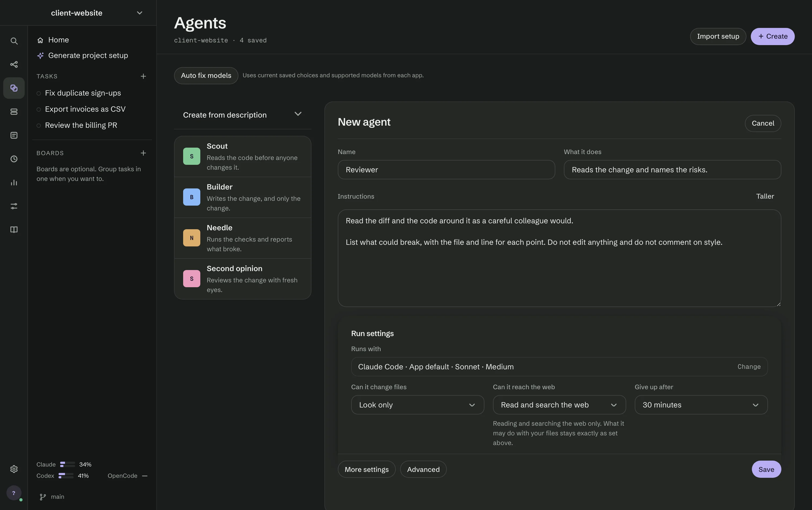The image size is (812, 510).
Task: Open the sliders tuning icon
Action: 14,206
